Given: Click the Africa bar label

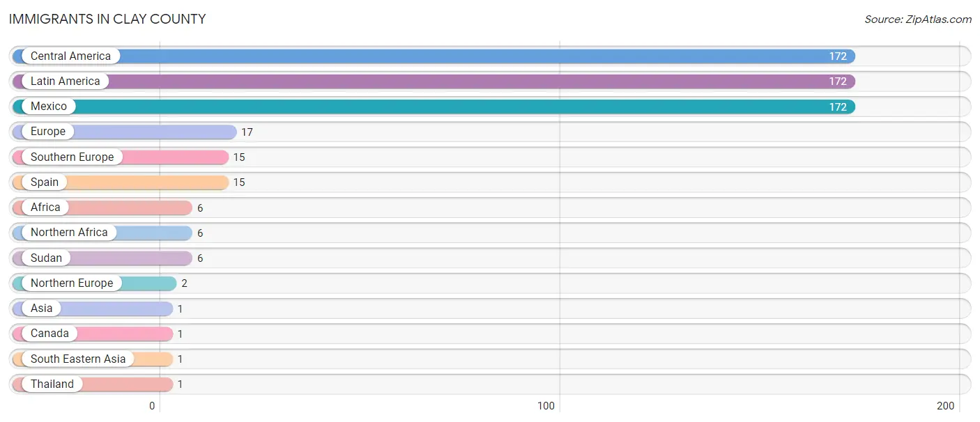Looking at the screenshot, I should pyautogui.click(x=45, y=208).
